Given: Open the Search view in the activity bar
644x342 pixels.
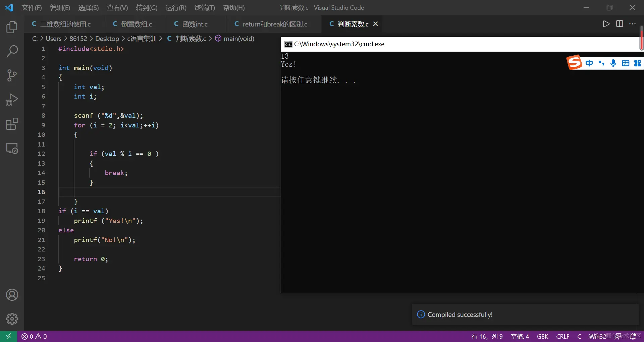Looking at the screenshot, I should [12, 51].
